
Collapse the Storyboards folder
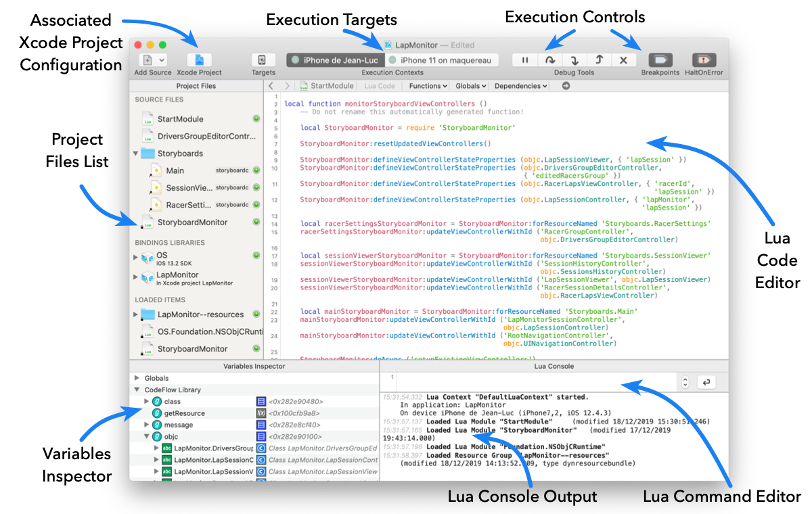[137, 154]
